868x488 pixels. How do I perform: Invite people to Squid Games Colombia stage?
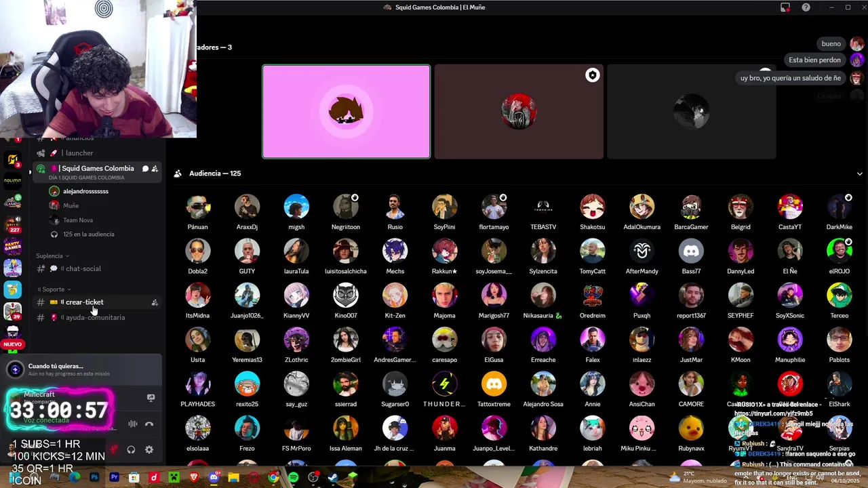pyautogui.click(x=155, y=169)
